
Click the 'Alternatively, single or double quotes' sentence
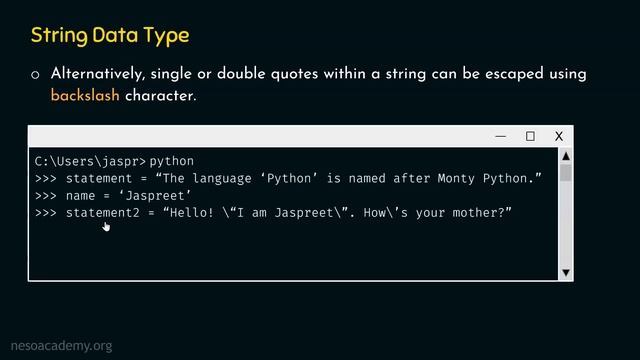pos(318,84)
